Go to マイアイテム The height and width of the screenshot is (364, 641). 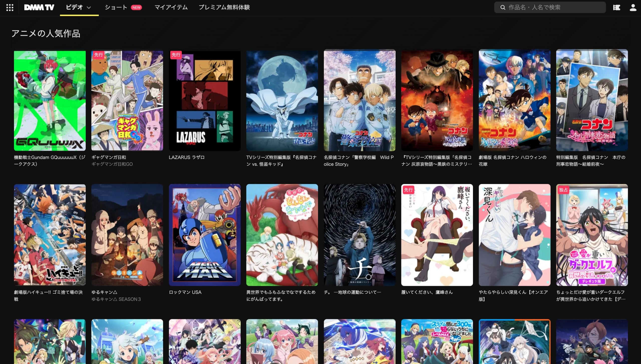coord(171,8)
